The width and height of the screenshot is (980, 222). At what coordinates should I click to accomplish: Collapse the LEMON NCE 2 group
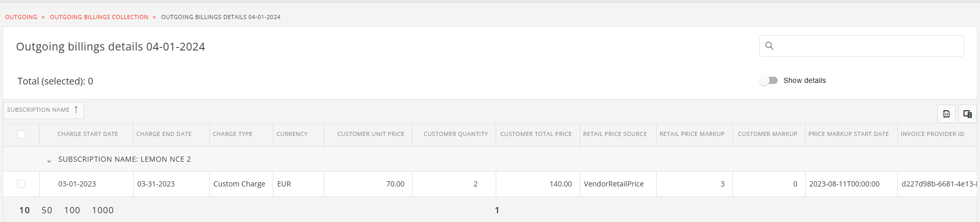(49, 161)
